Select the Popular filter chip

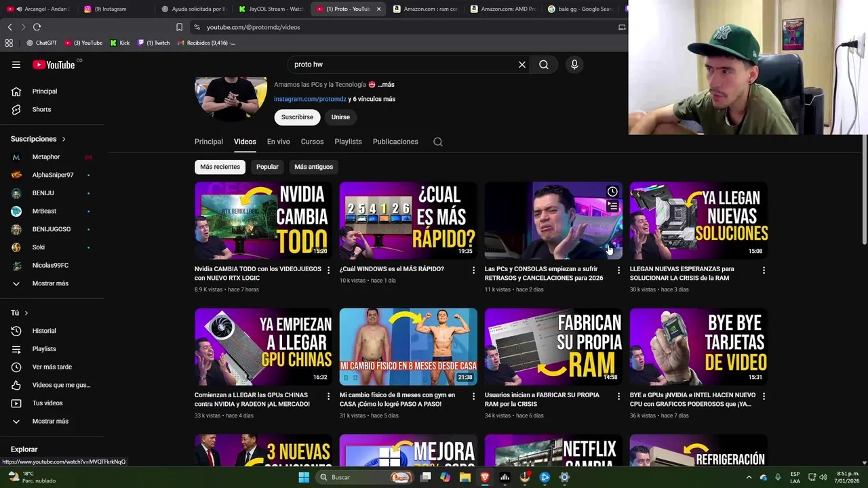pyautogui.click(x=267, y=167)
